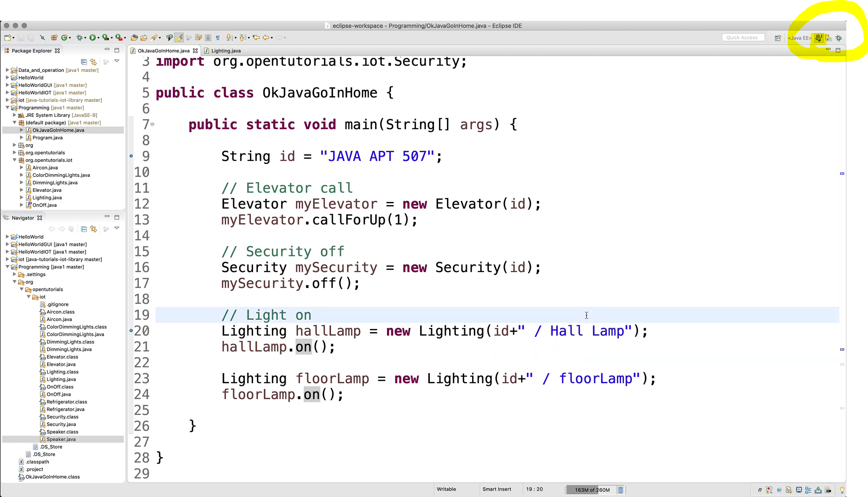Select the Navigator view tab
This screenshot has width=868, height=497.
[x=22, y=218]
